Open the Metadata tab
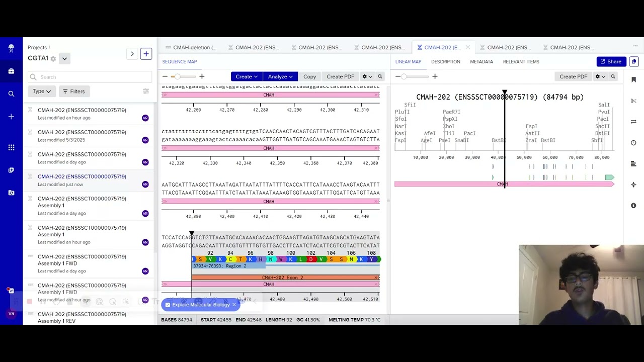Image resolution: width=644 pixels, height=362 pixels. pyautogui.click(x=481, y=62)
